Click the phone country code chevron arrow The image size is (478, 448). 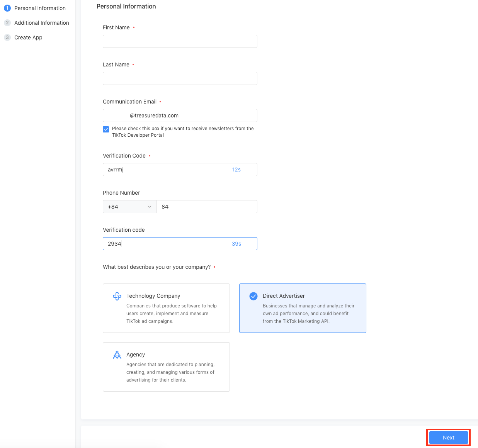pyautogui.click(x=150, y=207)
